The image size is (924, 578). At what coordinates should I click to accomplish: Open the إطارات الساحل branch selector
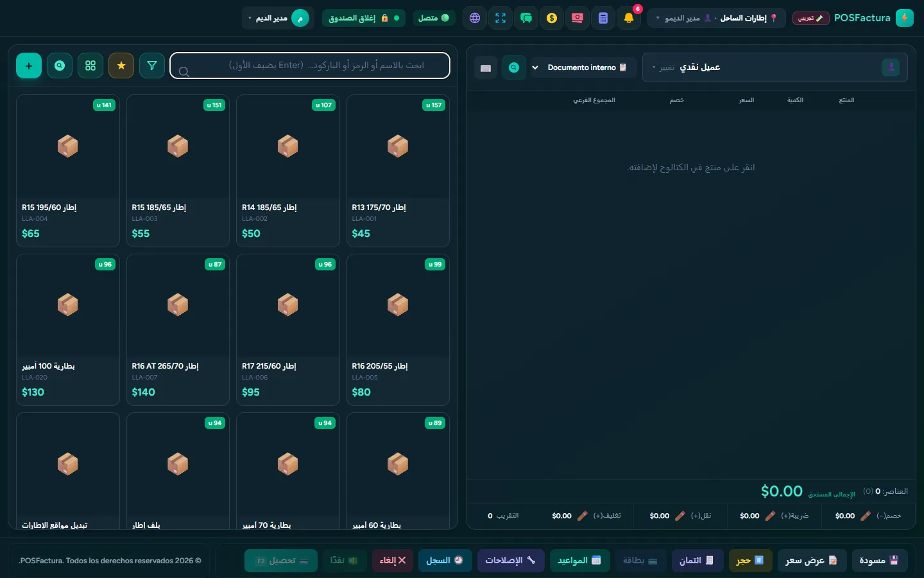point(717,18)
